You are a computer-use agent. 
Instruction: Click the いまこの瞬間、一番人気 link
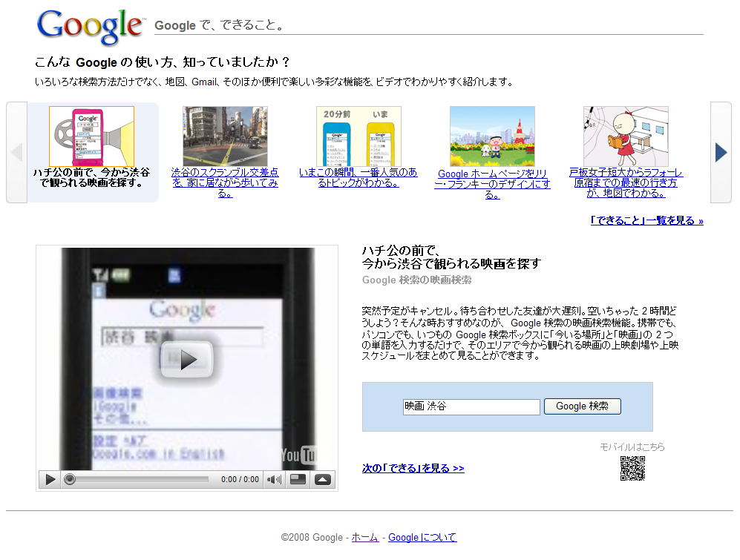(358, 177)
